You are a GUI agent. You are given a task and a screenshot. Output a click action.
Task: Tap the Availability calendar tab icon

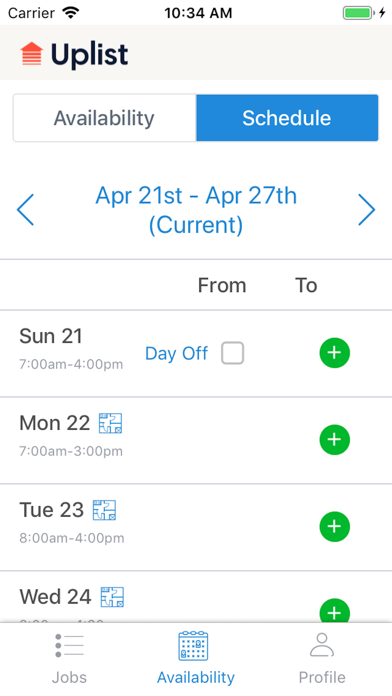pyautogui.click(x=194, y=646)
